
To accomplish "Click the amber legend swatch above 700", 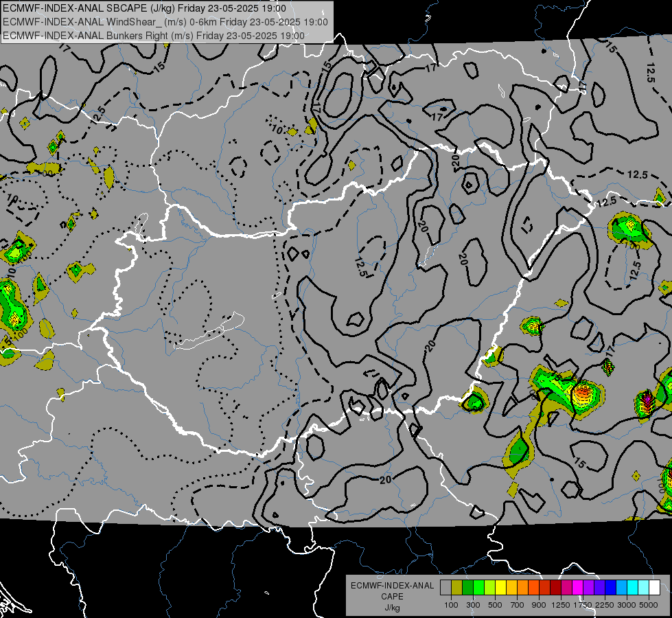I will pyautogui.click(x=511, y=587).
